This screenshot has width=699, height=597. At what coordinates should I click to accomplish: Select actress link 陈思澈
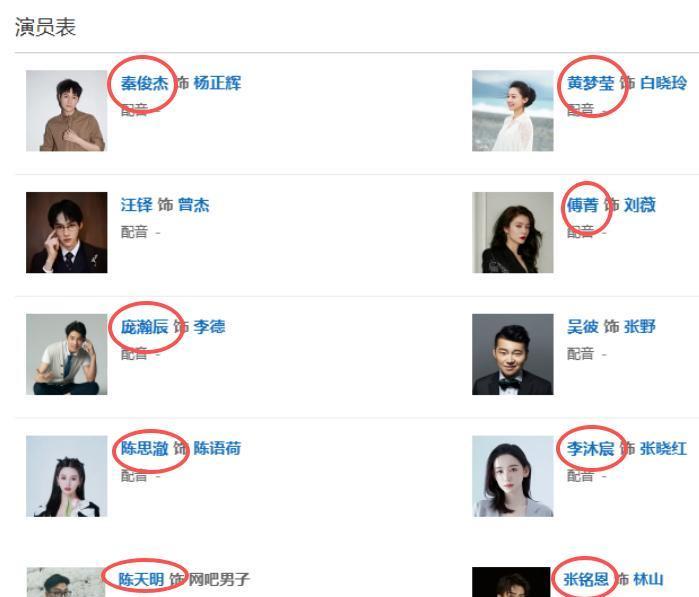[144, 449]
